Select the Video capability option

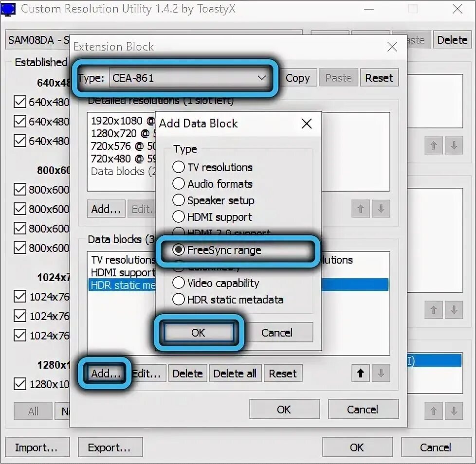point(178,283)
